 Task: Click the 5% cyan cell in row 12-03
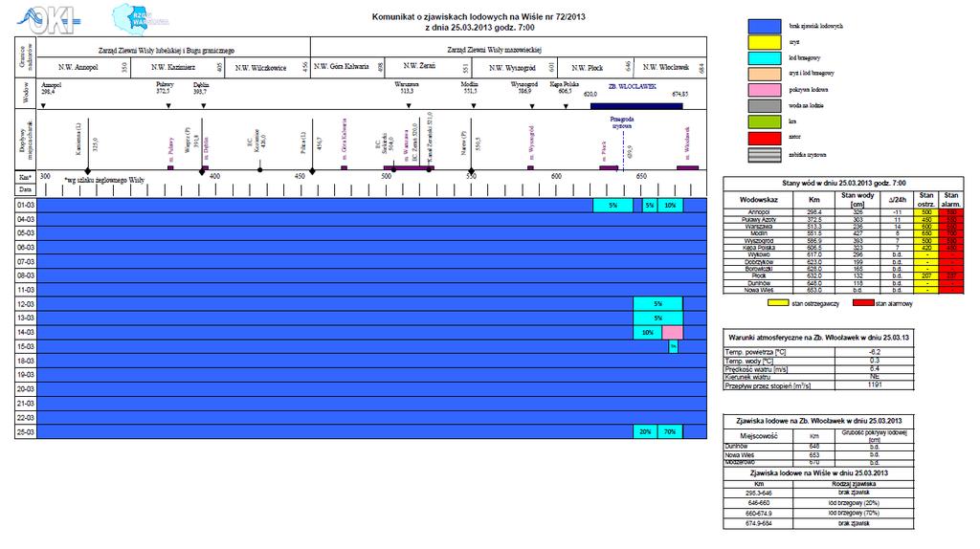(x=658, y=303)
